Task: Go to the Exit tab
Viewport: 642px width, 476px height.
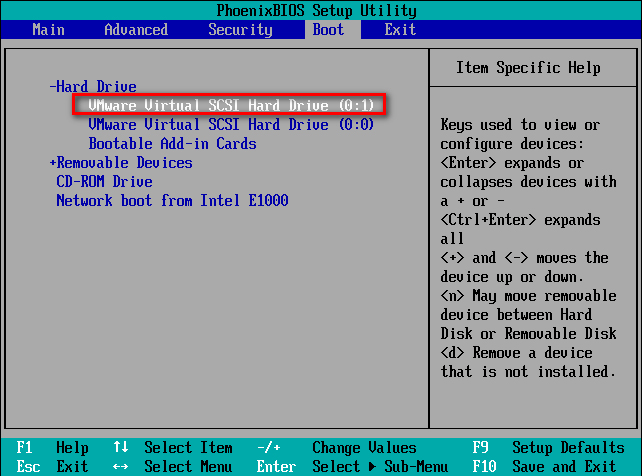Action: click(x=400, y=29)
